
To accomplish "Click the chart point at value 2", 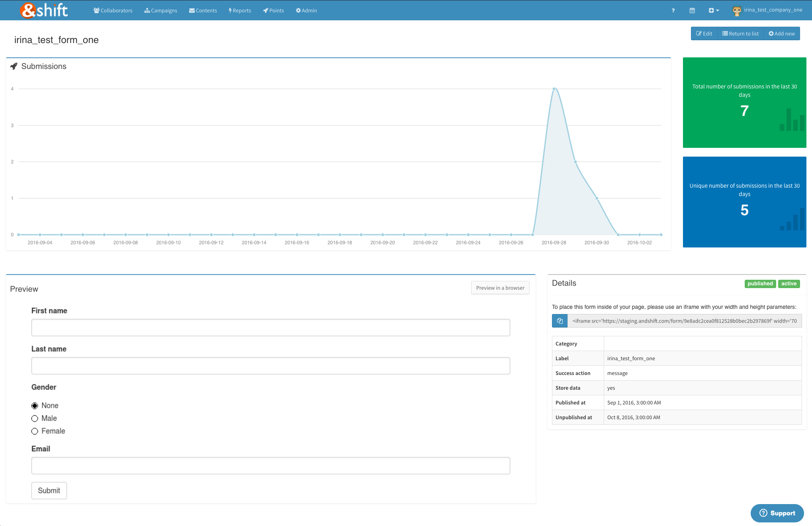I will (575, 162).
